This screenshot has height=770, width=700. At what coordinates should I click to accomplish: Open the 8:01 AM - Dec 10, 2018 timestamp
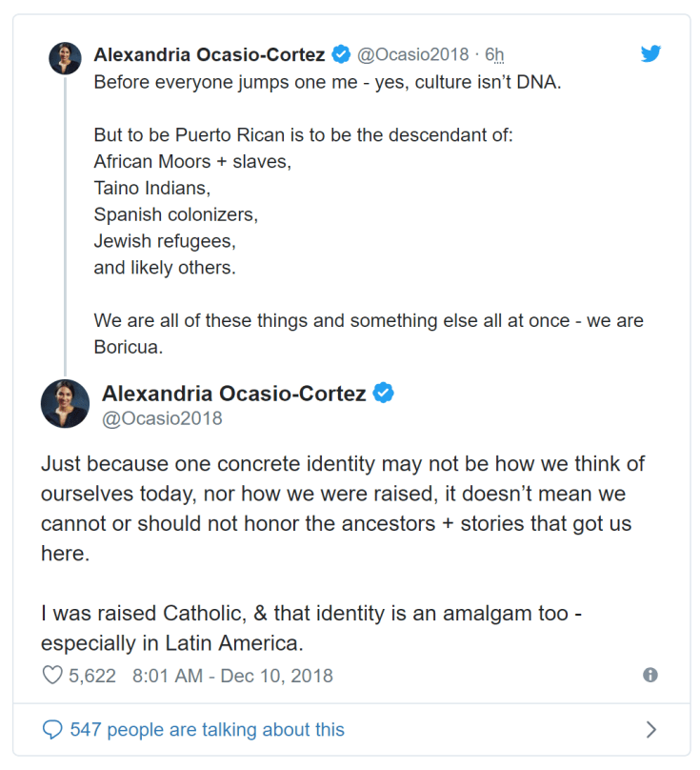tap(232, 676)
